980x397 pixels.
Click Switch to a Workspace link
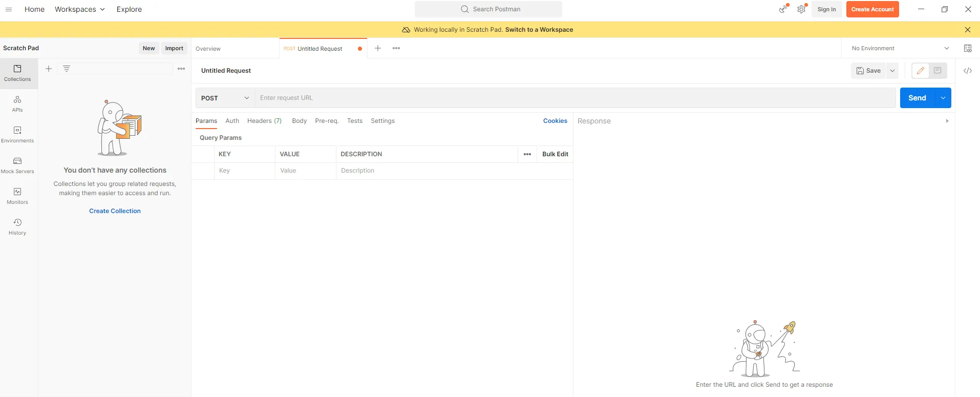(x=539, y=30)
